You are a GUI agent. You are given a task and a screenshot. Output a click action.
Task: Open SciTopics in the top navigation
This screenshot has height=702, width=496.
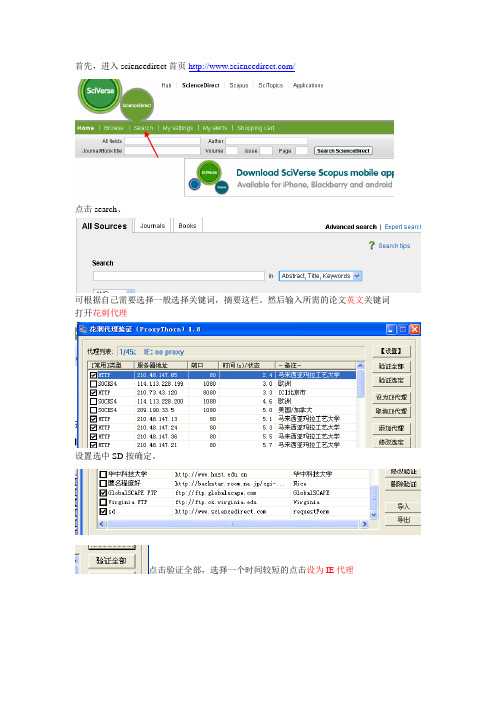(271, 85)
